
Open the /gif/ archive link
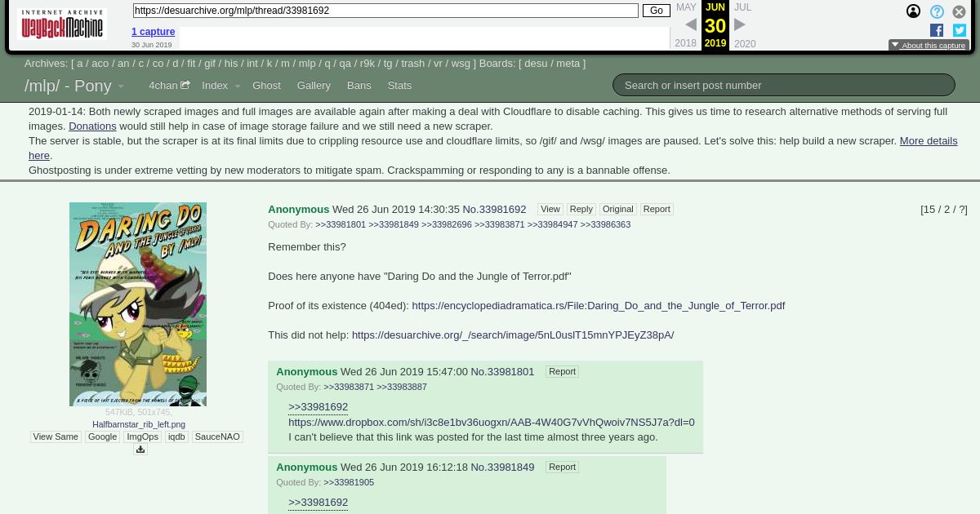click(210, 63)
